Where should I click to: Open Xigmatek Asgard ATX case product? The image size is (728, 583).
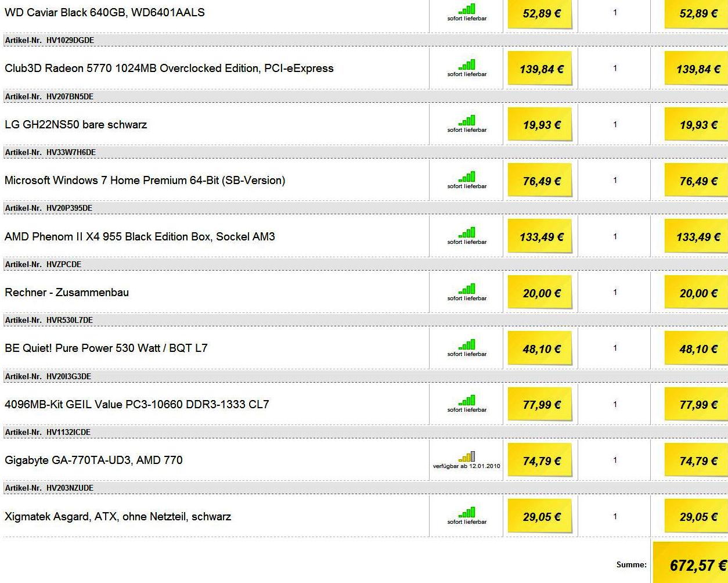tap(117, 516)
